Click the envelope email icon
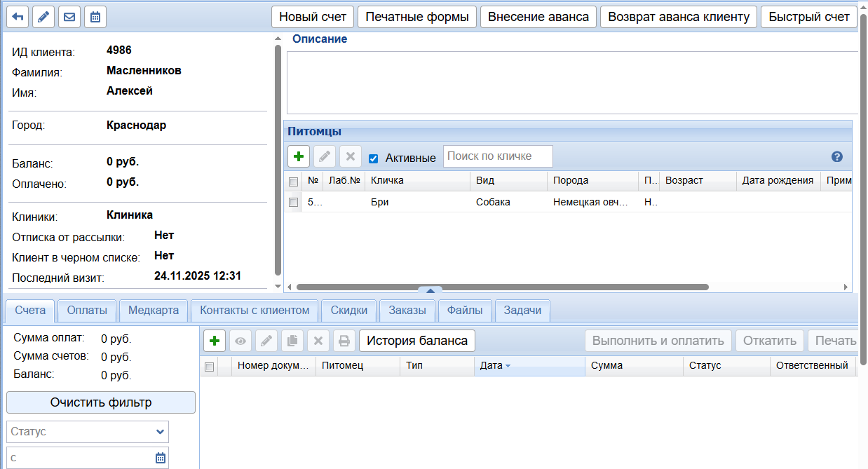The height and width of the screenshot is (469, 868). coord(69,17)
